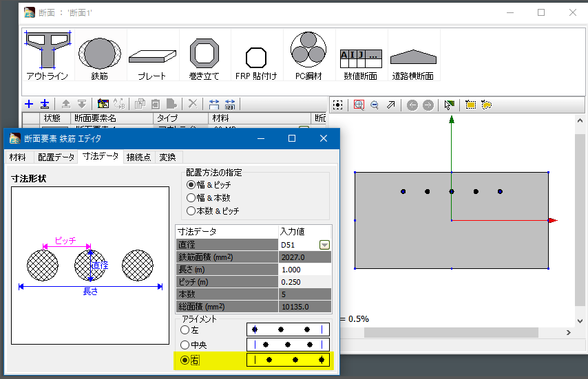Click the diagonal arrow pan icon
Screen dimensions: 588x379
pos(391,105)
